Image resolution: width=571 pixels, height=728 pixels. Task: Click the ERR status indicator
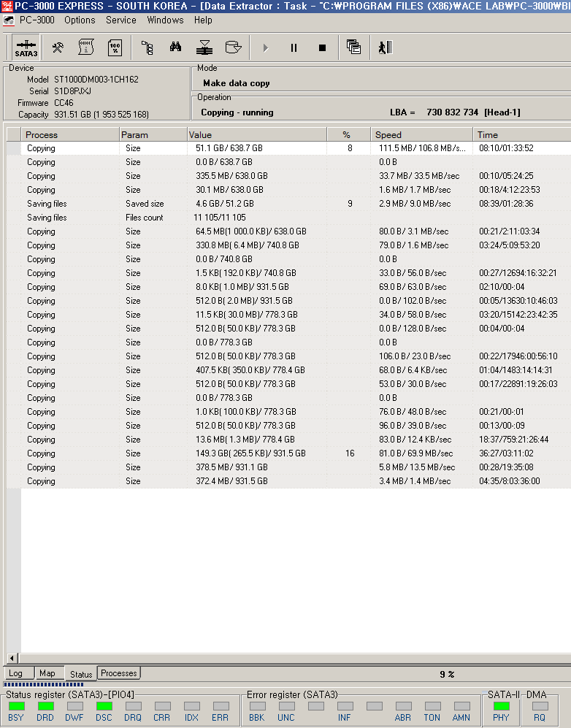point(221,705)
